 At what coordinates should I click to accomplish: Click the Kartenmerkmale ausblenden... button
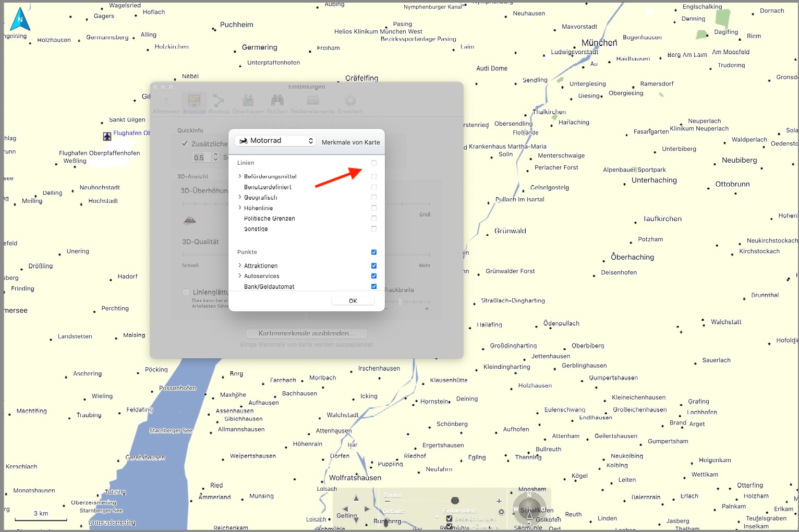(x=306, y=333)
